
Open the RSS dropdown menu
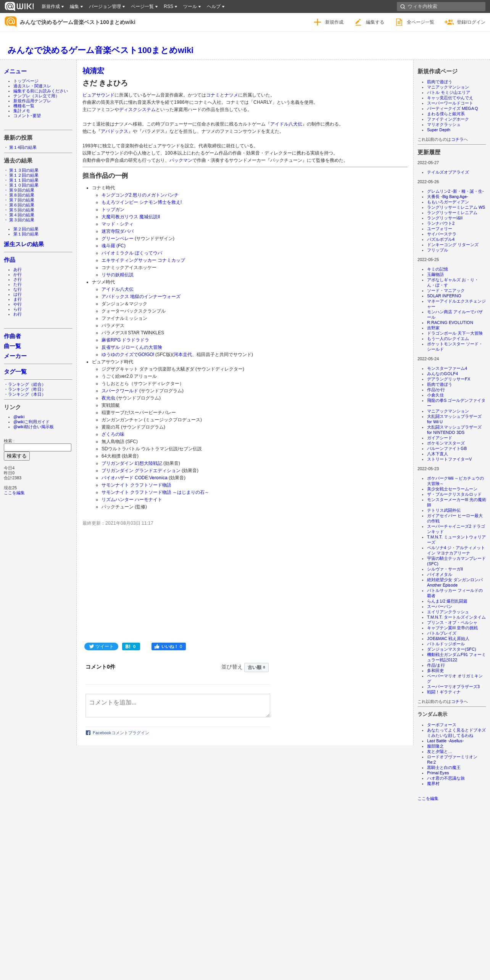pyautogui.click(x=170, y=6)
